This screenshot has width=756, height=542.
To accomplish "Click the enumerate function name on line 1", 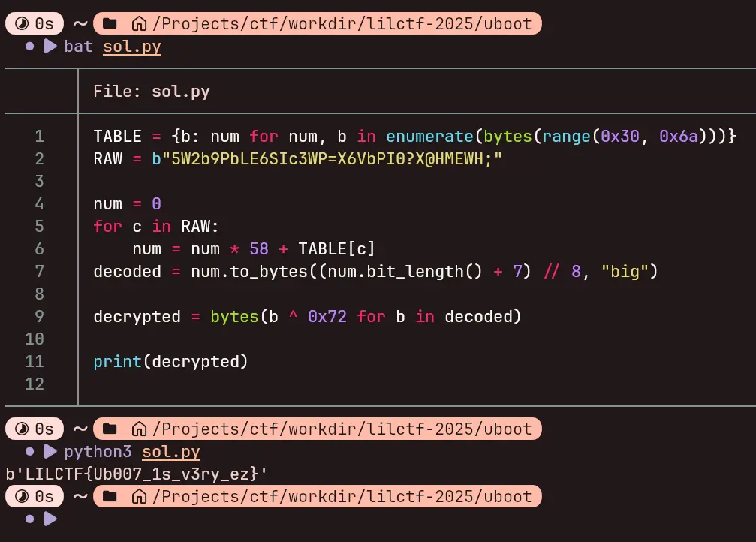I will pyautogui.click(x=429, y=137).
